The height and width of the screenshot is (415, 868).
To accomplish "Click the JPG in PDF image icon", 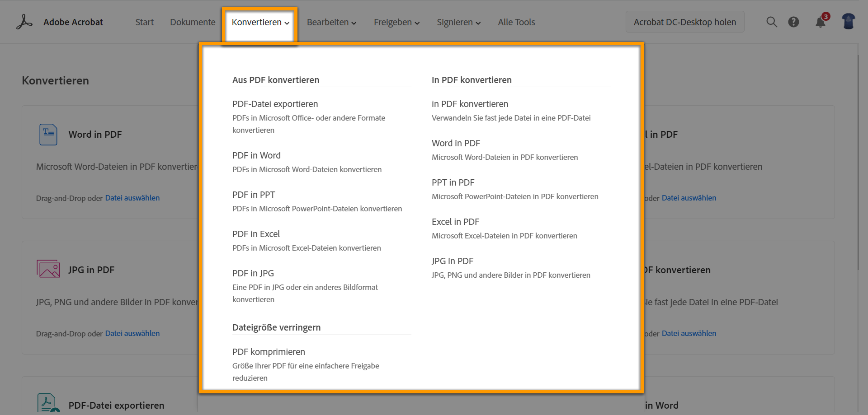I will coord(48,269).
